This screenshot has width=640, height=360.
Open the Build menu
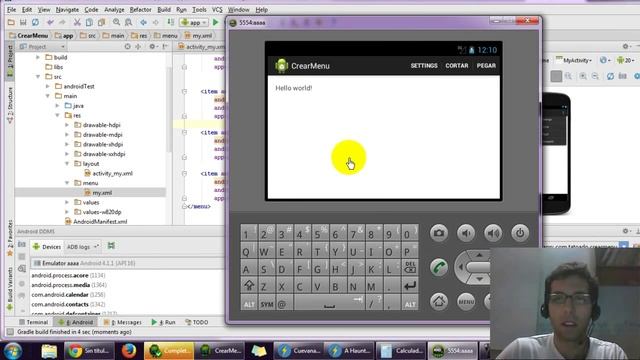[x=164, y=9]
